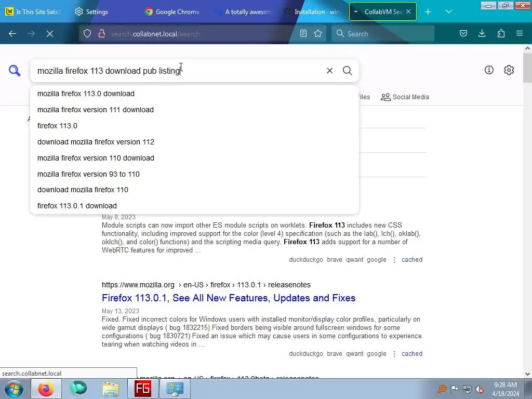Open google engine link for Firefox 113.0.1 result

[x=376, y=353]
